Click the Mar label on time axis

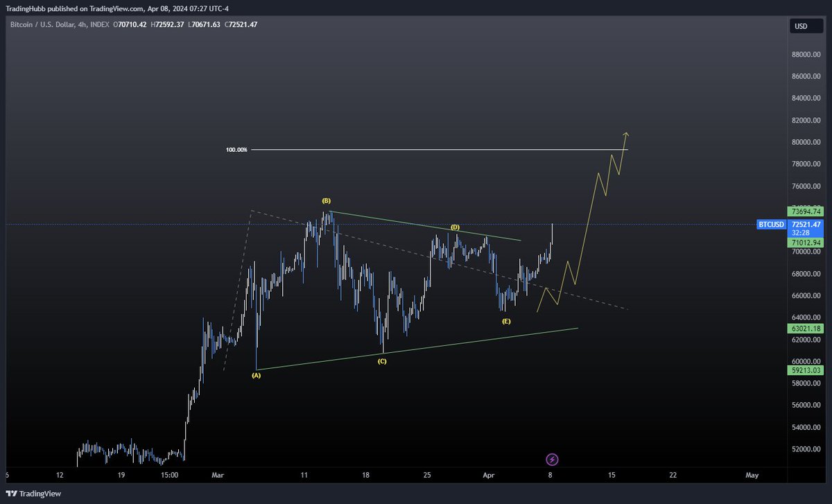[x=218, y=476]
